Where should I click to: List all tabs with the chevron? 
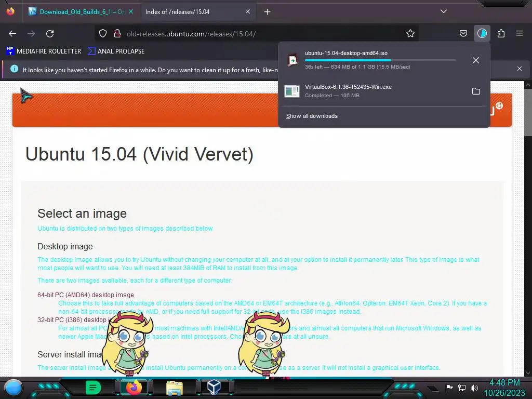[444, 11]
